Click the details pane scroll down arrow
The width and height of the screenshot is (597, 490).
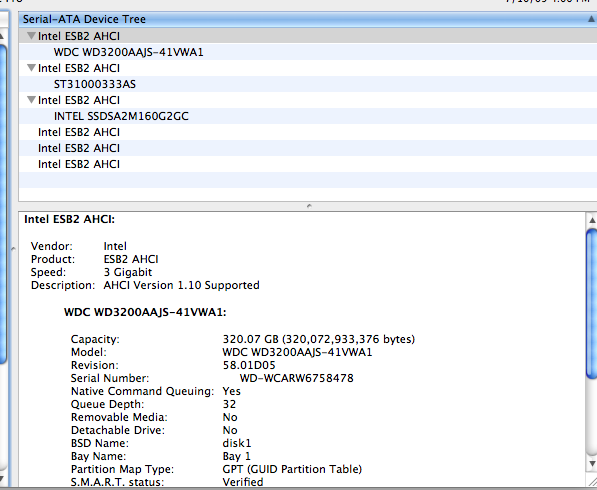click(x=592, y=463)
